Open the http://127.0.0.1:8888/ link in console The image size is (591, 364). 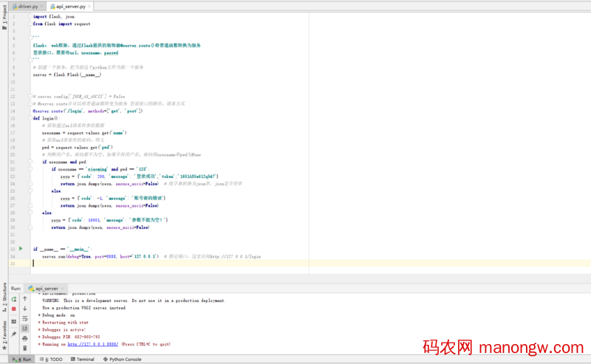pos(93,344)
